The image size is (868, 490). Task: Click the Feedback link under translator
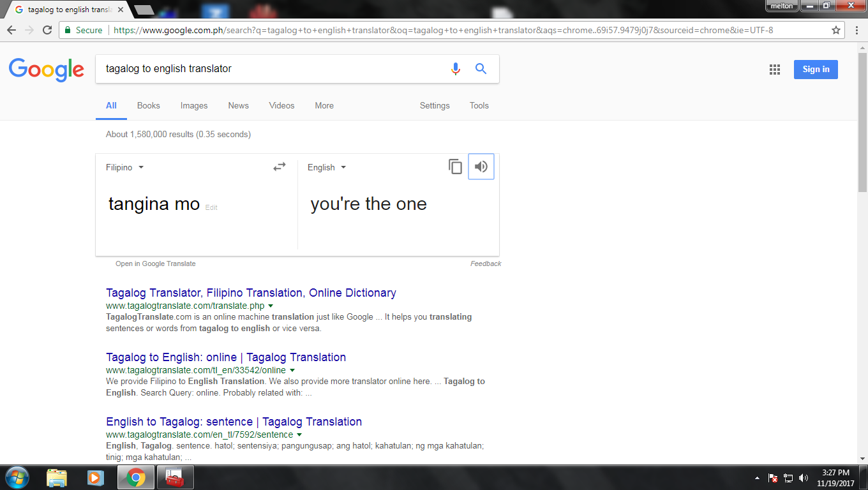pos(486,264)
